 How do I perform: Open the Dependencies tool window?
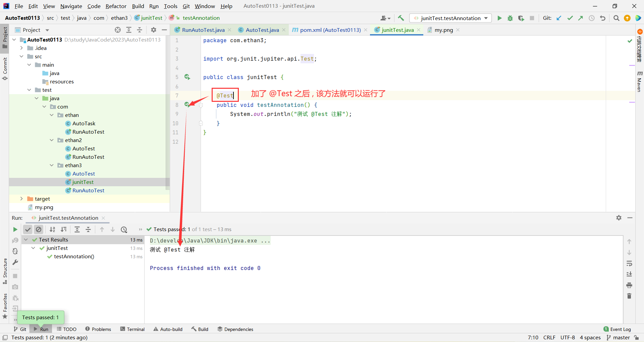coord(235,329)
